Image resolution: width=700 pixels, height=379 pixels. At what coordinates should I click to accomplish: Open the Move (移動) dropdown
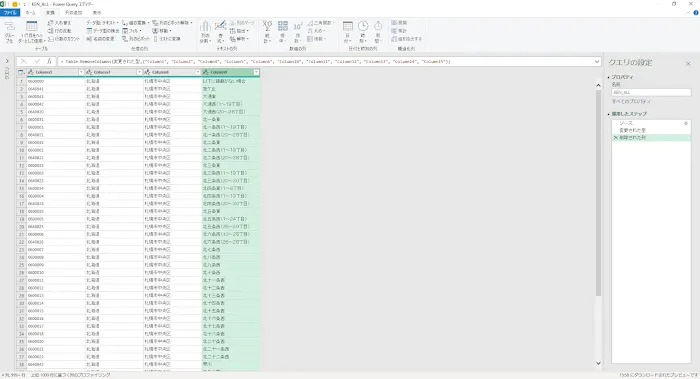(162, 31)
